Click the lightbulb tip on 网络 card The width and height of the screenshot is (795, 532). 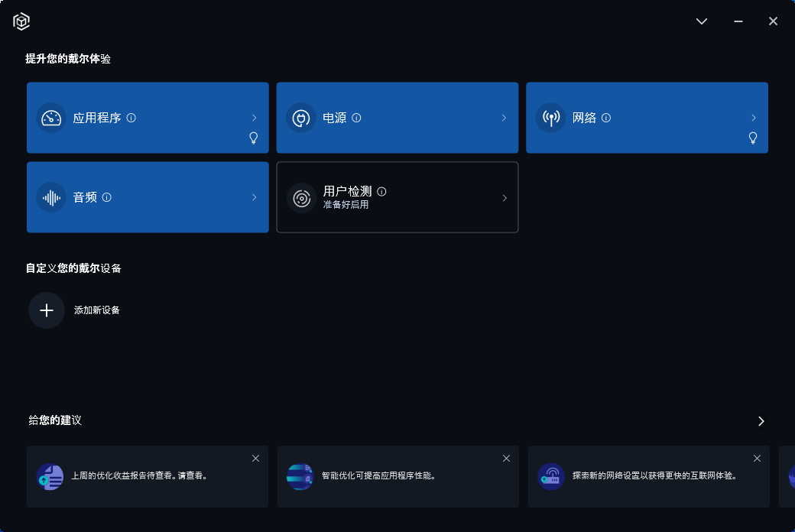pyautogui.click(x=753, y=138)
